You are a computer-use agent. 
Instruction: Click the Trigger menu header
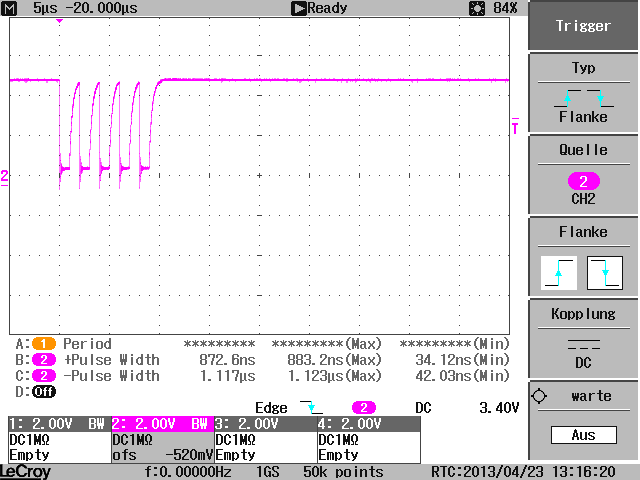coord(583,25)
